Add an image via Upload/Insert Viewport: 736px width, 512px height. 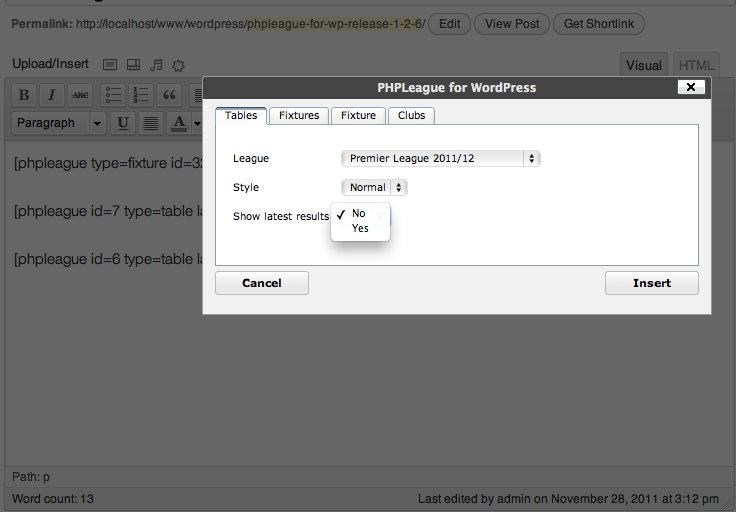pos(110,65)
